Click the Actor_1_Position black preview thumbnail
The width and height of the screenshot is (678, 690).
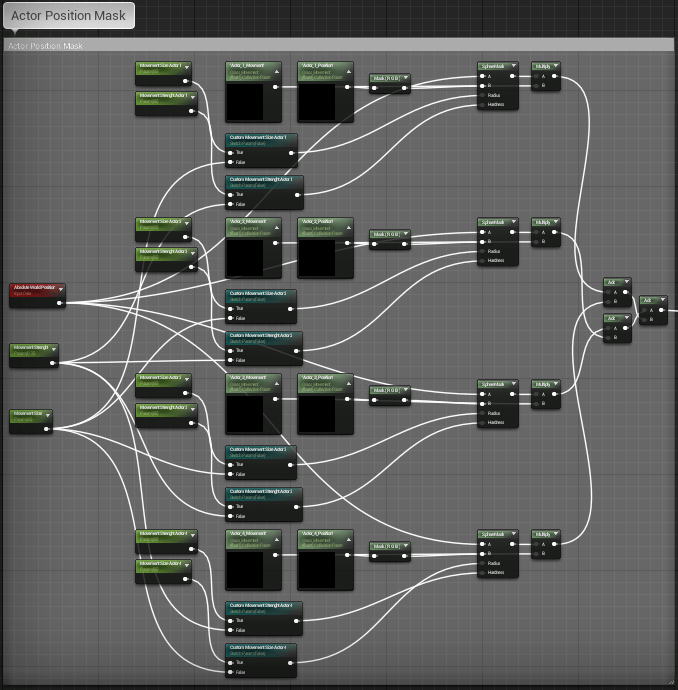[x=316, y=102]
